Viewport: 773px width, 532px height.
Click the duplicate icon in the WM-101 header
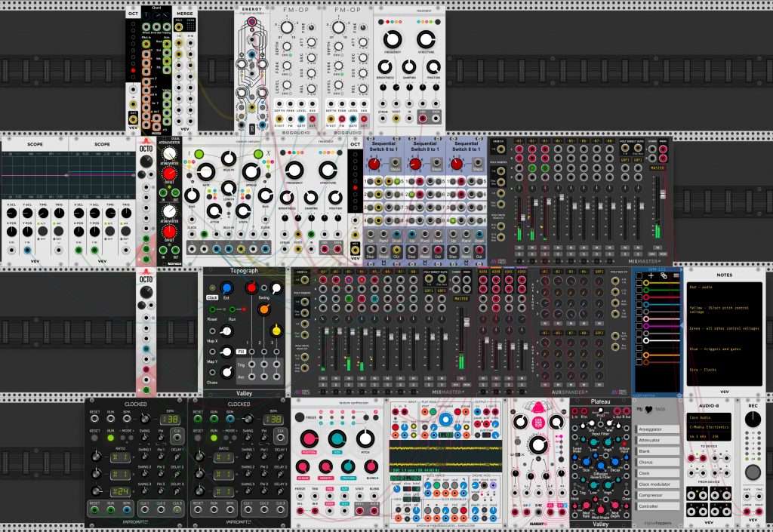pyautogui.click(x=664, y=275)
